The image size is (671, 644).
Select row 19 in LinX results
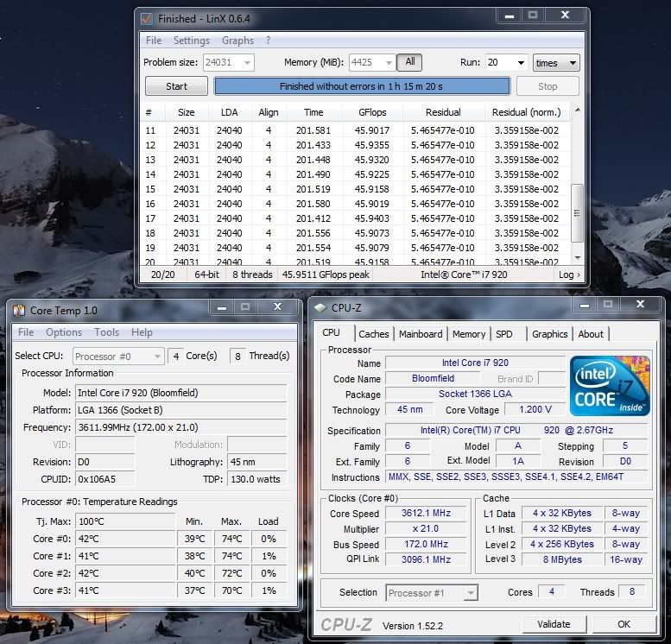point(356,248)
